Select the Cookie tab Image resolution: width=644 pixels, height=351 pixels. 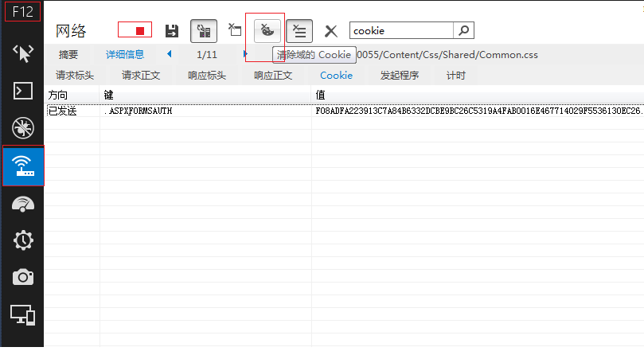[337, 76]
